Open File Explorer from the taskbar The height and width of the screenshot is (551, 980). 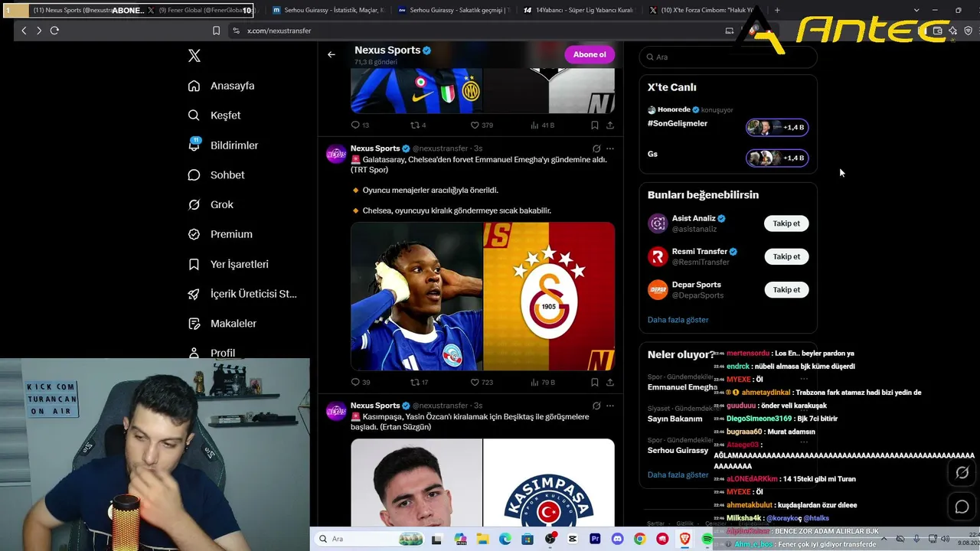pos(482,539)
